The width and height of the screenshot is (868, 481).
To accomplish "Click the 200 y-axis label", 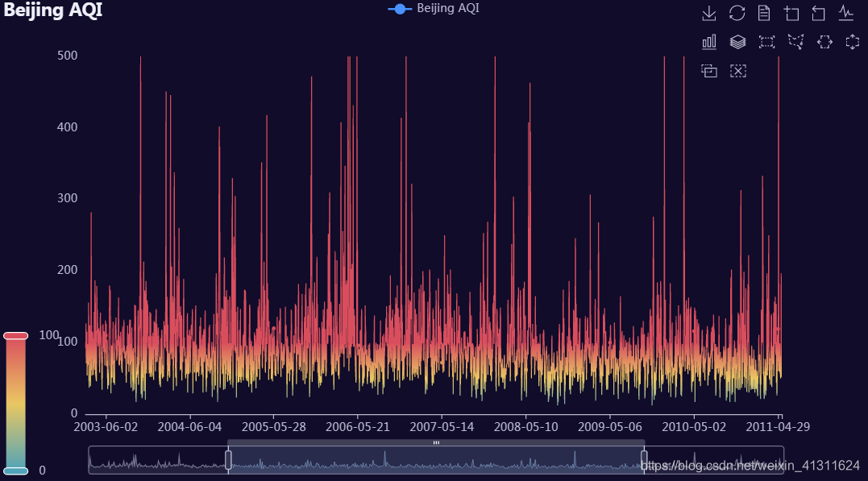I will (68, 270).
